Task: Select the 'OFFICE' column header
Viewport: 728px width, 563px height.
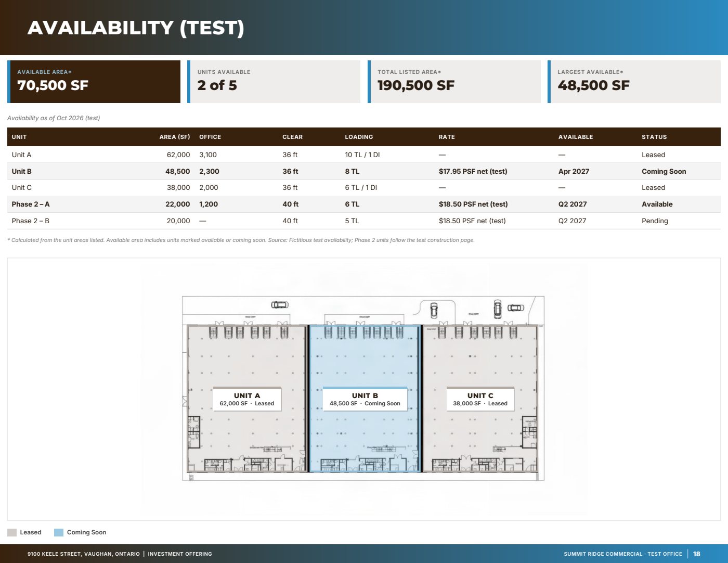Action: 210,137
